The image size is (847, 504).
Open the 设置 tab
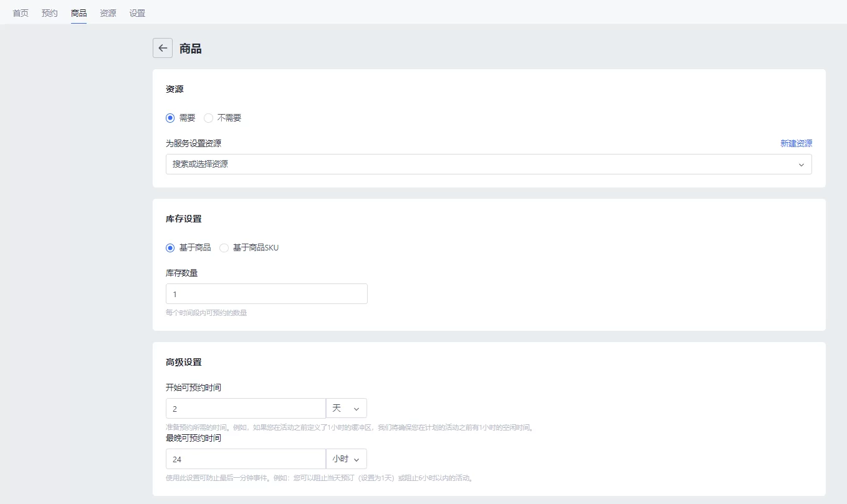click(137, 13)
